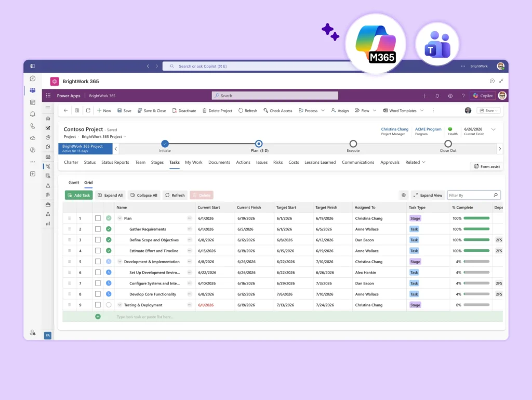Switch to the Charter tab
Screen dimensions: 532x400
[x=71, y=162]
